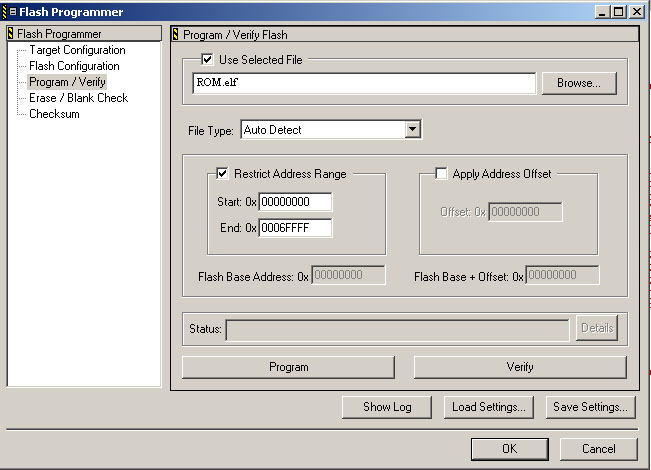651x470 pixels.
Task: Click the Browse... button
Action: click(579, 83)
